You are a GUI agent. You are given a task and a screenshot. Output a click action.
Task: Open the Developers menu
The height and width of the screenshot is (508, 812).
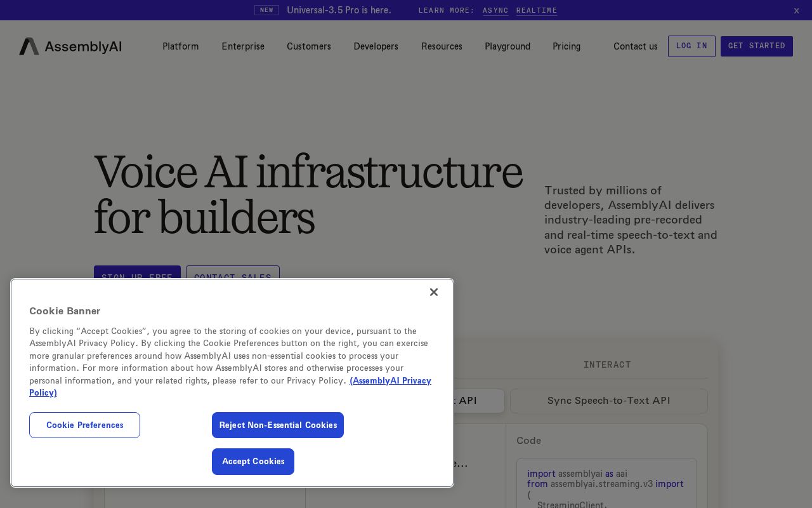click(x=376, y=46)
